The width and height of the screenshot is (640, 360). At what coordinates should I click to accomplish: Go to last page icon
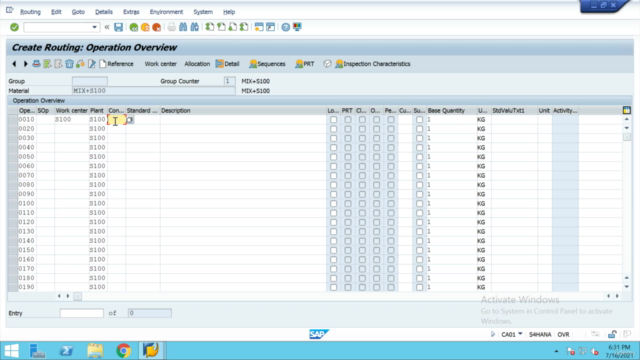(244, 27)
